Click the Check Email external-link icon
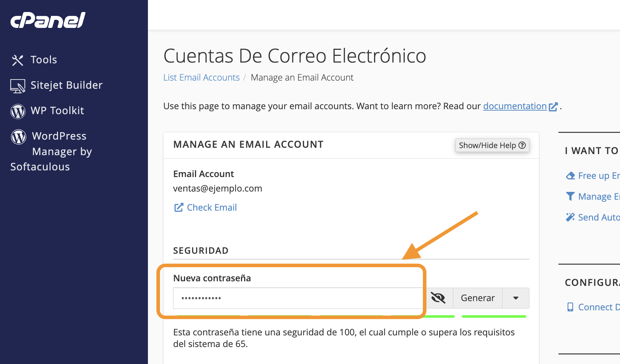 179,207
